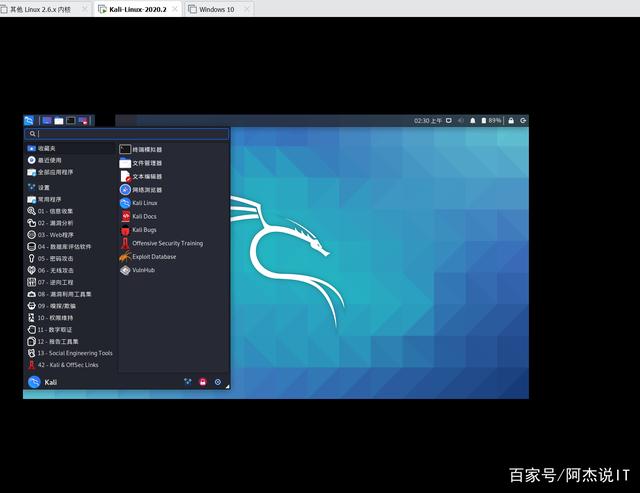Click the Kali user profile at menu bottom
Viewport: 640px width, 493px height.
coord(43,382)
